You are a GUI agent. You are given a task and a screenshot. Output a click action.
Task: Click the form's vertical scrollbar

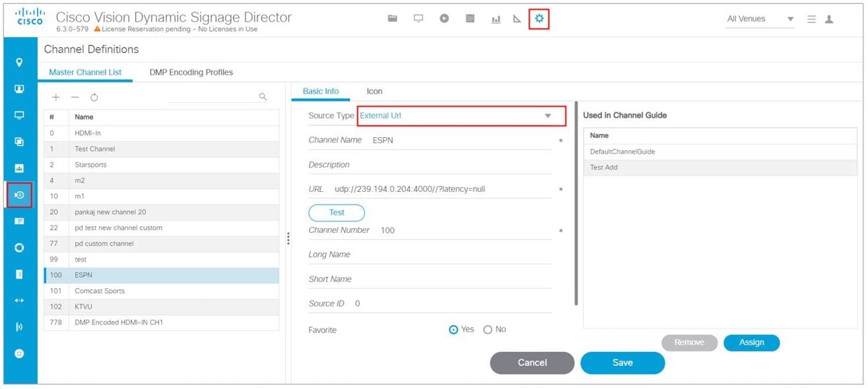pos(576,204)
